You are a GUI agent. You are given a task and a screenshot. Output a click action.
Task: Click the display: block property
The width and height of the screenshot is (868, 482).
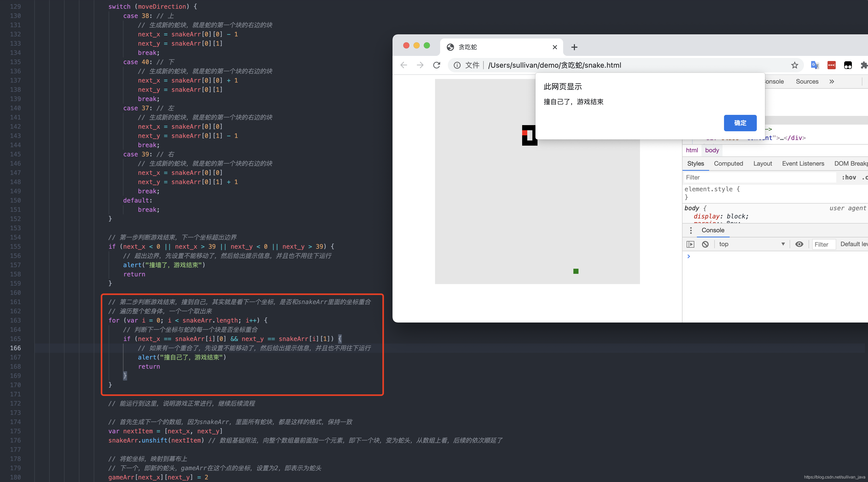click(x=721, y=216)
